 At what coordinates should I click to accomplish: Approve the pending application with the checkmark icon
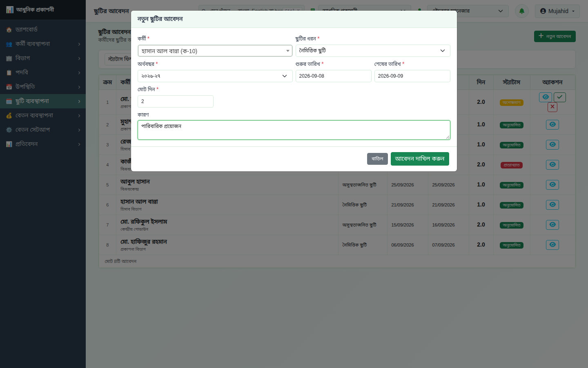pos(560,97)
